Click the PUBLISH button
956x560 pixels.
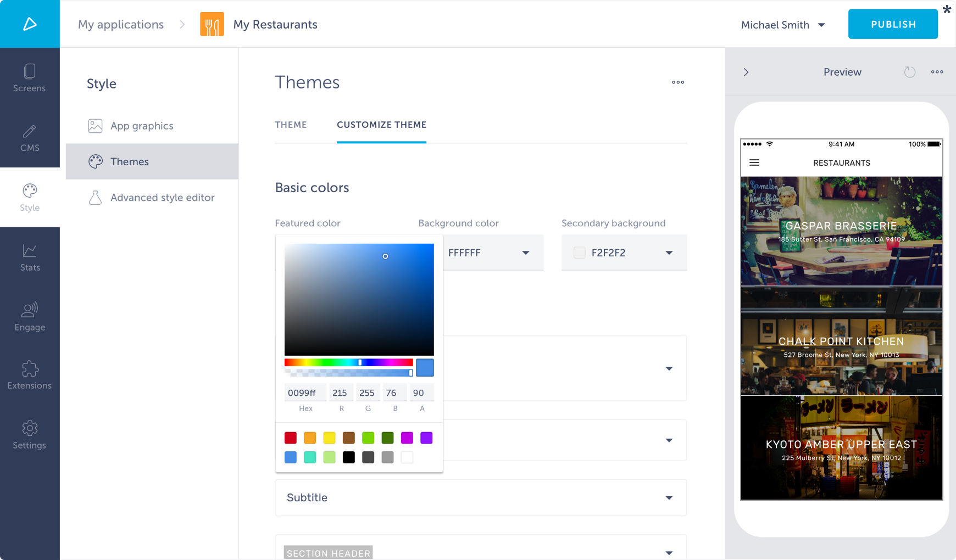coord(892,24)
